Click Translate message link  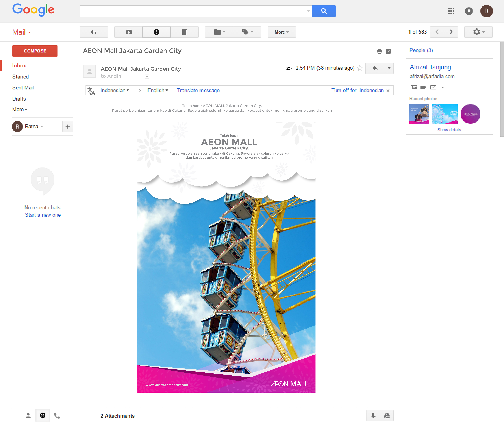point(198,90)
